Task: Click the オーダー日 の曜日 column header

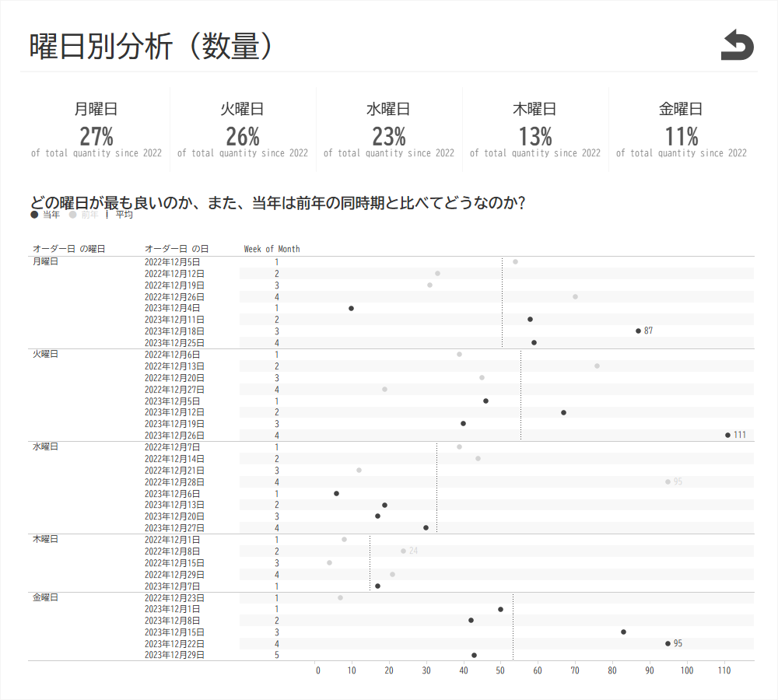Action: point(68,249)
